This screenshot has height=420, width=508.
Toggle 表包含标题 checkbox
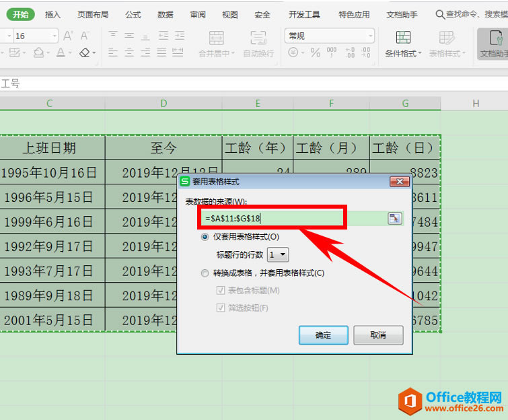pyautogui.click(x=220, y=290)
